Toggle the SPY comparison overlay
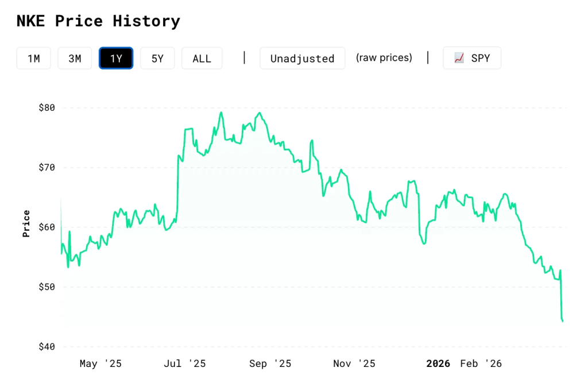 coord(472,59)
